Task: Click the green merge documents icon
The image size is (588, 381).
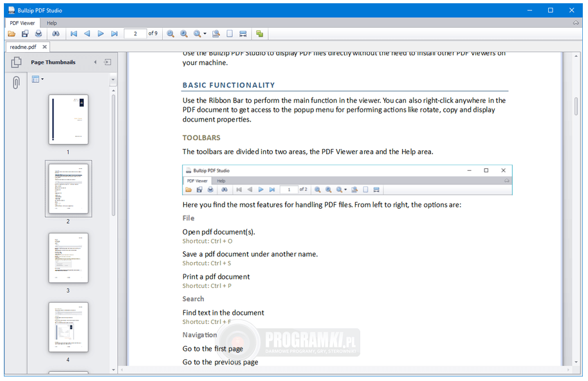Action: click(259, 33)
